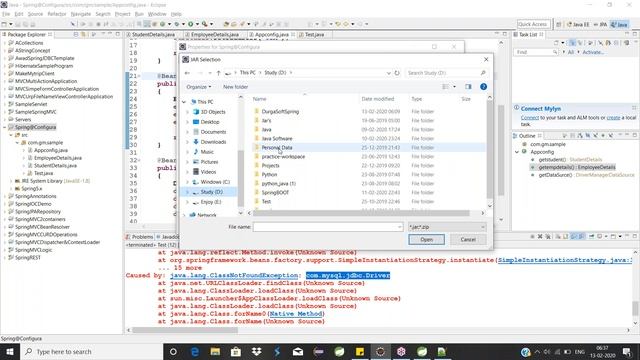Open the Organize dropdown menu
The image size is (640, 360).
(199, 87)
